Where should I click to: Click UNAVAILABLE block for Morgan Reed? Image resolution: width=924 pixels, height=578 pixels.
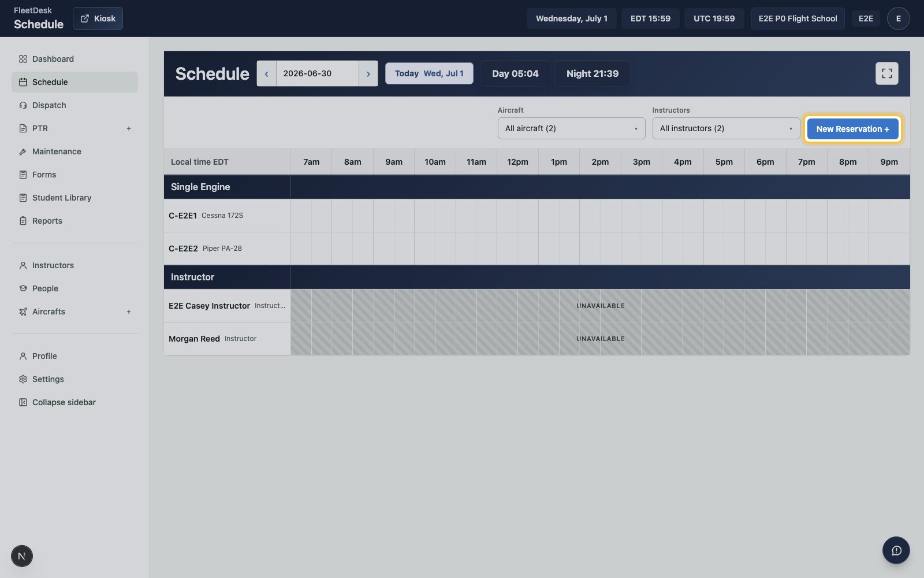[600, 339]
